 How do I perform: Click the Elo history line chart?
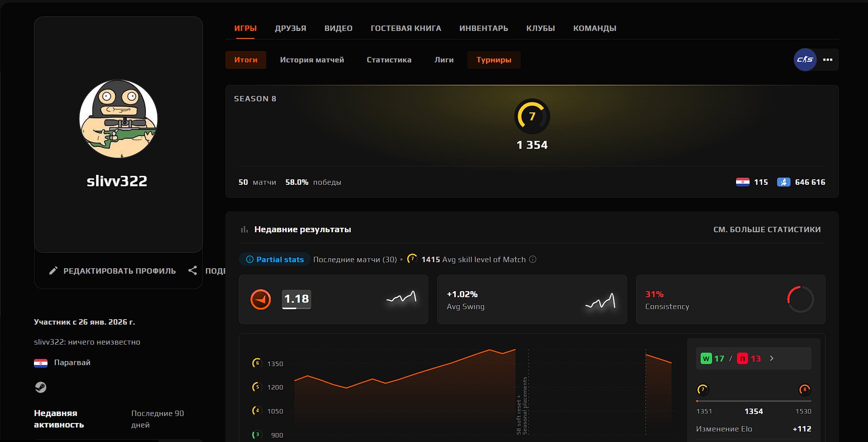click(x=482, y=391)
